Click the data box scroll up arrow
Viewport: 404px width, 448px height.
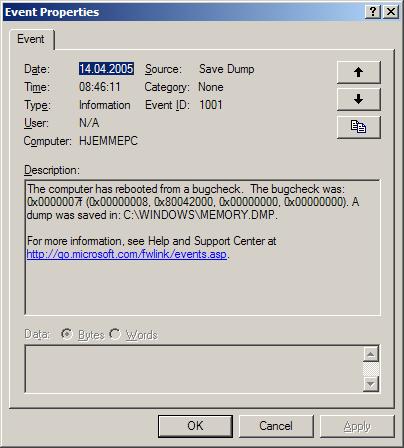[x=371, y=354]
